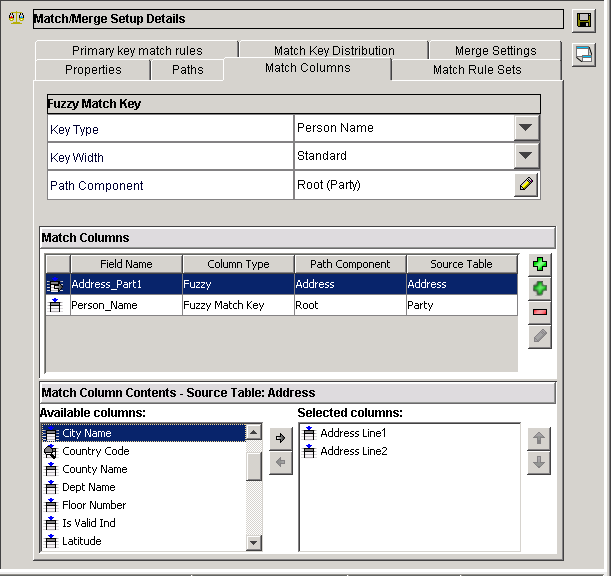Select Country Code in Available columns
Image resolution: width=611 pixels, height=576 pixels.
tap(96, 451)
